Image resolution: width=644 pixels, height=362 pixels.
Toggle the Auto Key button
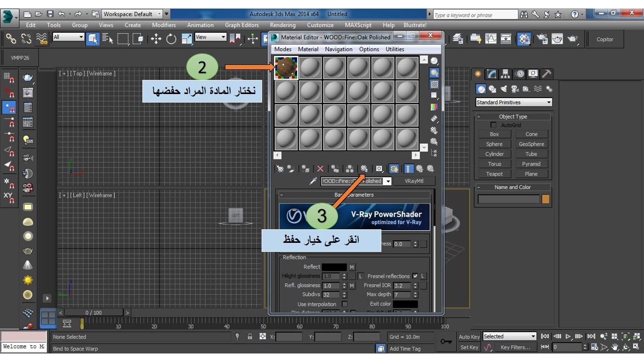(x=469, y=337)
